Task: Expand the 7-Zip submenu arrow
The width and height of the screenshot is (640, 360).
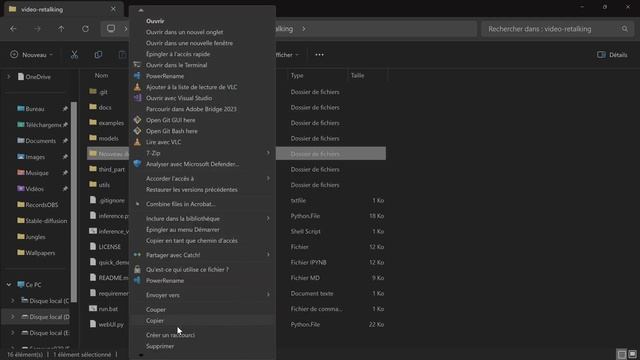Action: click(268, 153)
